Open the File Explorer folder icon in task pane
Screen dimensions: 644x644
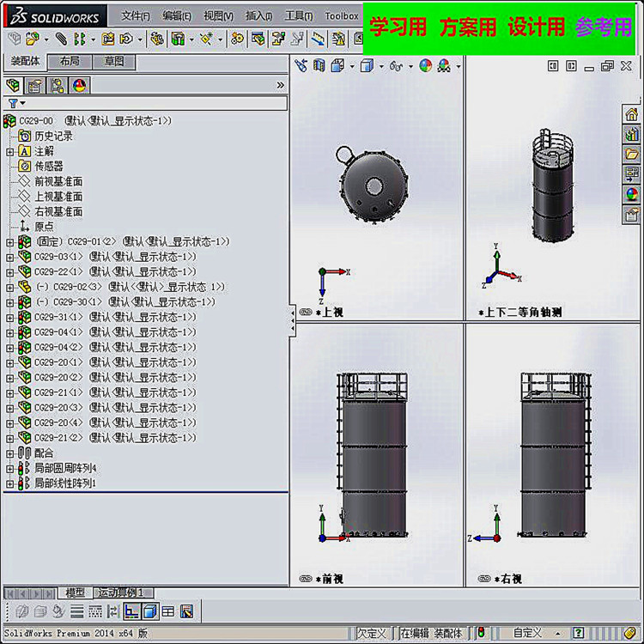tap(631, 155)
